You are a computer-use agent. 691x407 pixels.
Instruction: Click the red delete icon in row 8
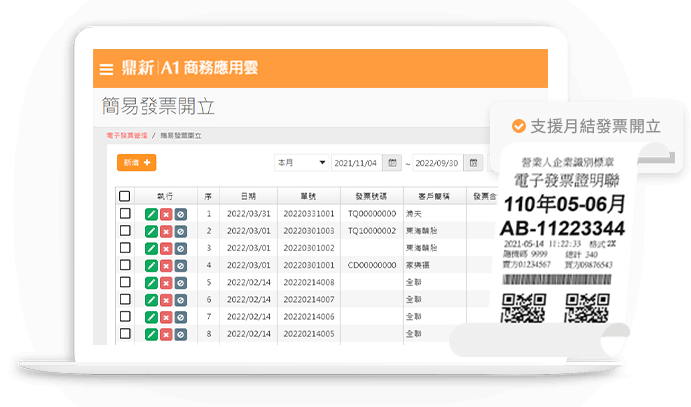point(166,333)
